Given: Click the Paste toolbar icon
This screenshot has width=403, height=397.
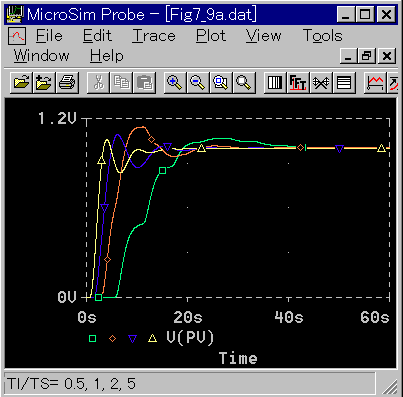Looking at the screenshot, I should 144,82.
